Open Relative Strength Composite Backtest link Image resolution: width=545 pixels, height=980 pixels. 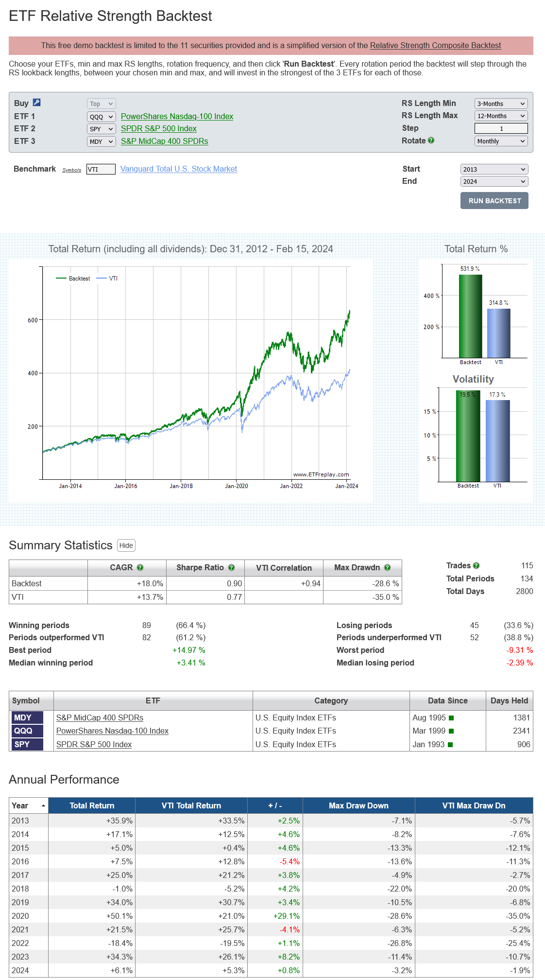point(435,46)
